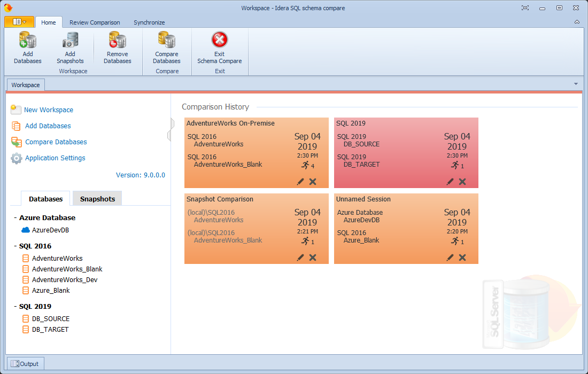Click run icon on SQL 2019 card
This screenshot has height=374, width=588.
click(x=455, y=165)
